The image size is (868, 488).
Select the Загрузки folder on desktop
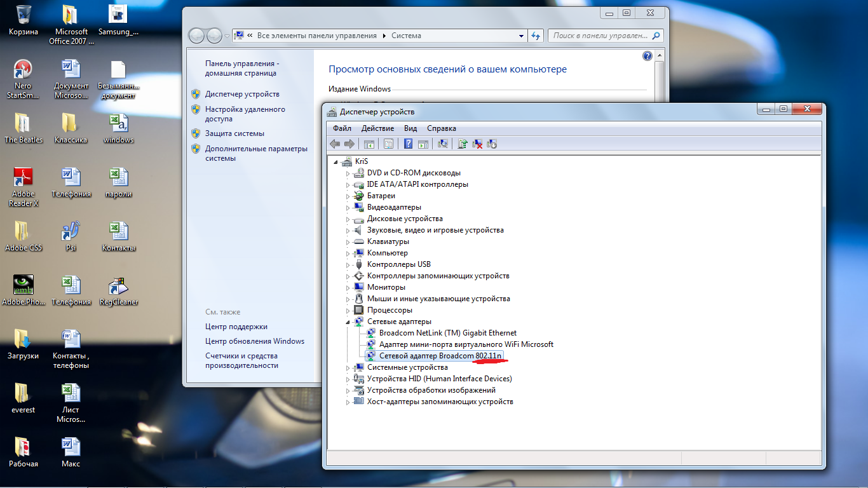coord(24,345)
